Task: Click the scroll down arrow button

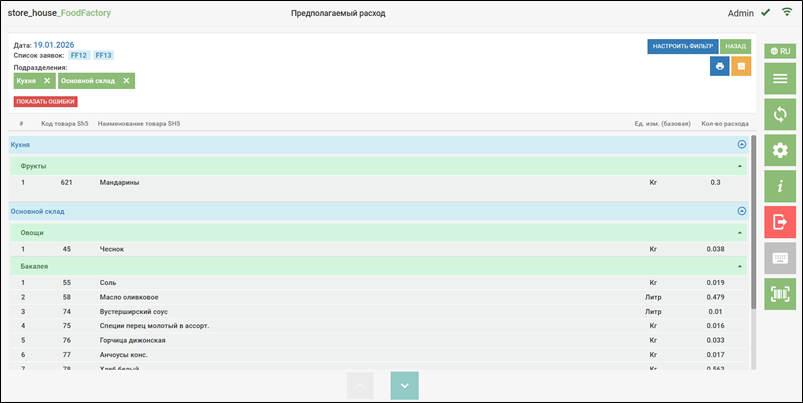Action: (x=404, y=386)
